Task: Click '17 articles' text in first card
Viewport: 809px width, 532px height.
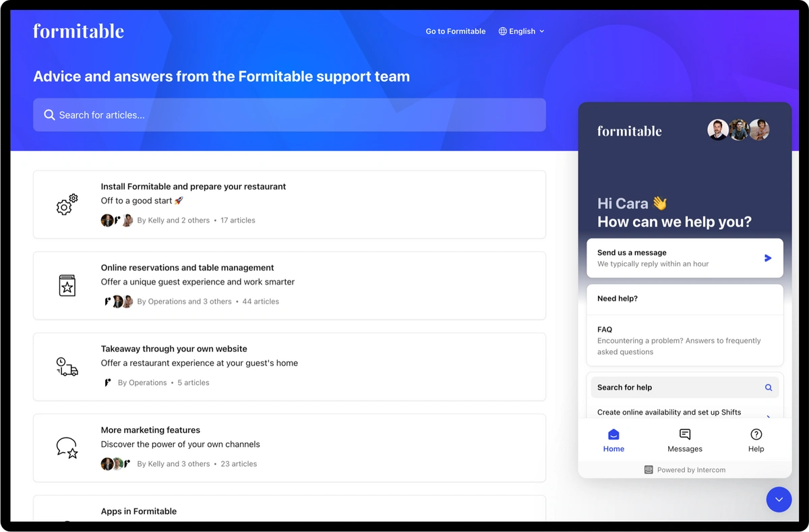Action: pos(238,220)
